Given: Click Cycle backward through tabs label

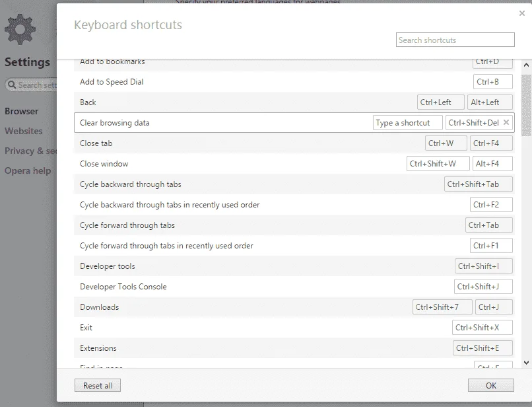Looking at the screenshot, I should click(x=131, y=184).
